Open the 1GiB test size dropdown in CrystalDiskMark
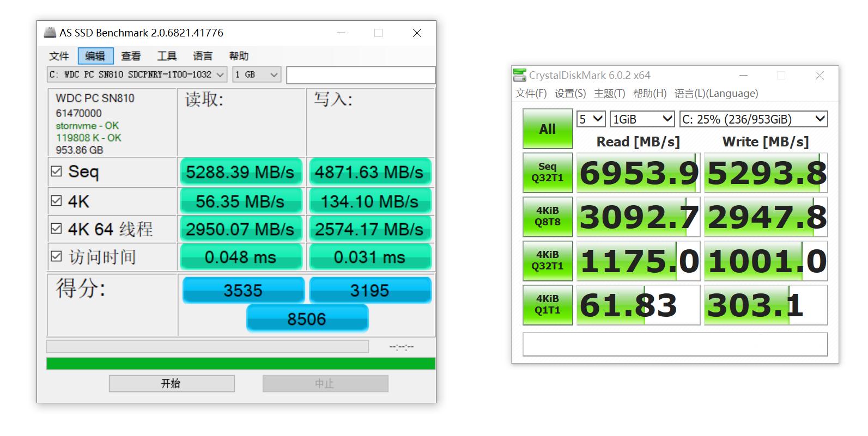This screenshot has height=436, width=868. tap(642, 119)
